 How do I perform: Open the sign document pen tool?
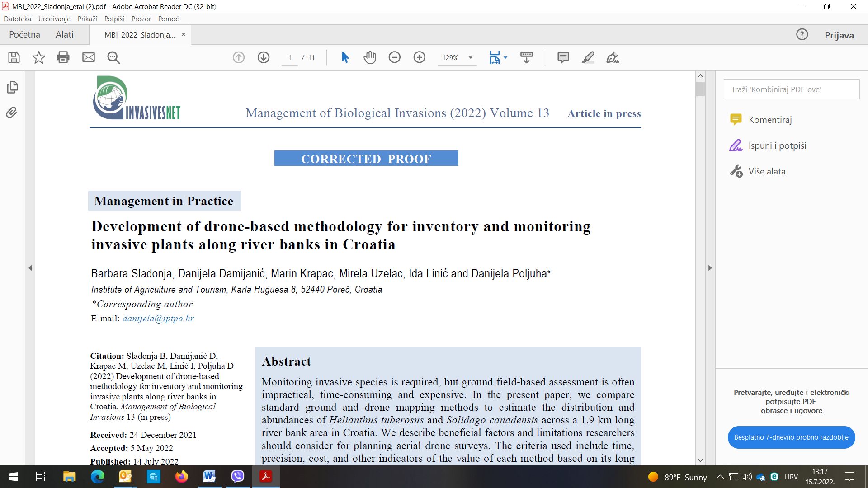(x=613, y=57)
